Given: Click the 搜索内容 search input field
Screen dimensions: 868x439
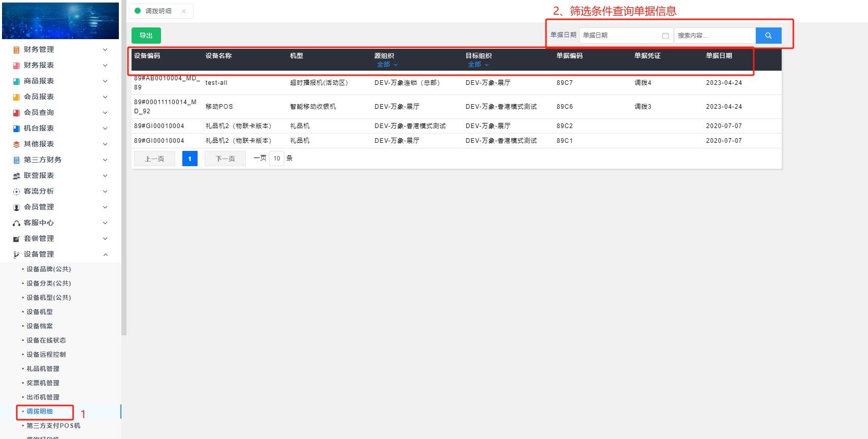Looking at the screenshot, I should 715,36.
